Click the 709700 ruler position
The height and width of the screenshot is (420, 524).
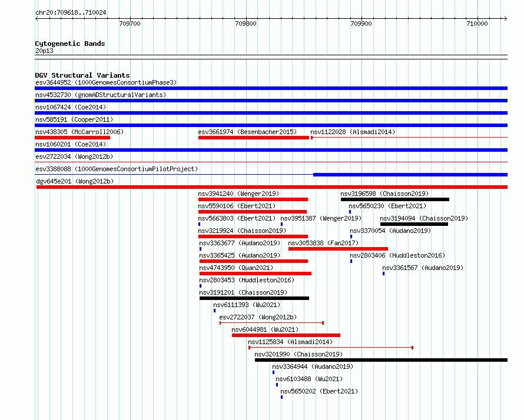[130, 24]
